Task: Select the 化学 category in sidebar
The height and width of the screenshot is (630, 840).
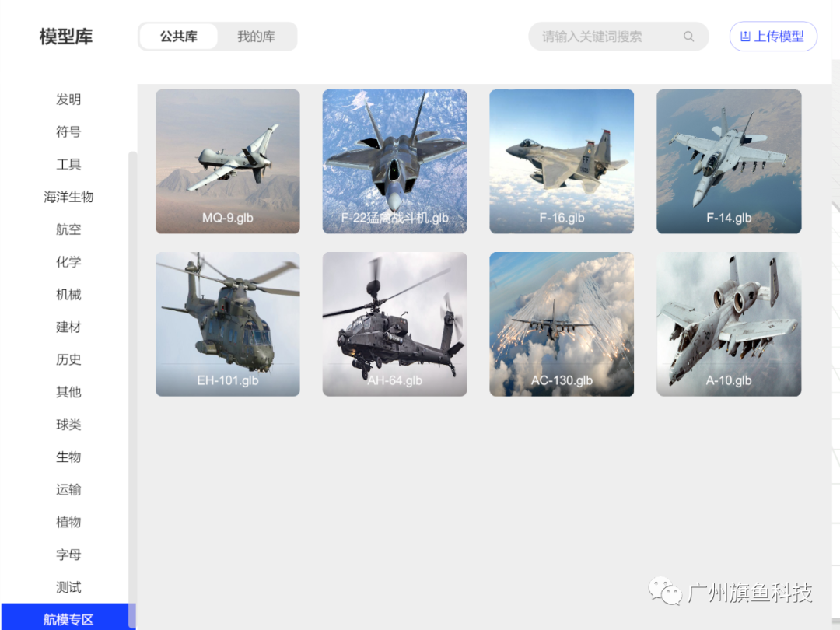Action: (68, 262)
